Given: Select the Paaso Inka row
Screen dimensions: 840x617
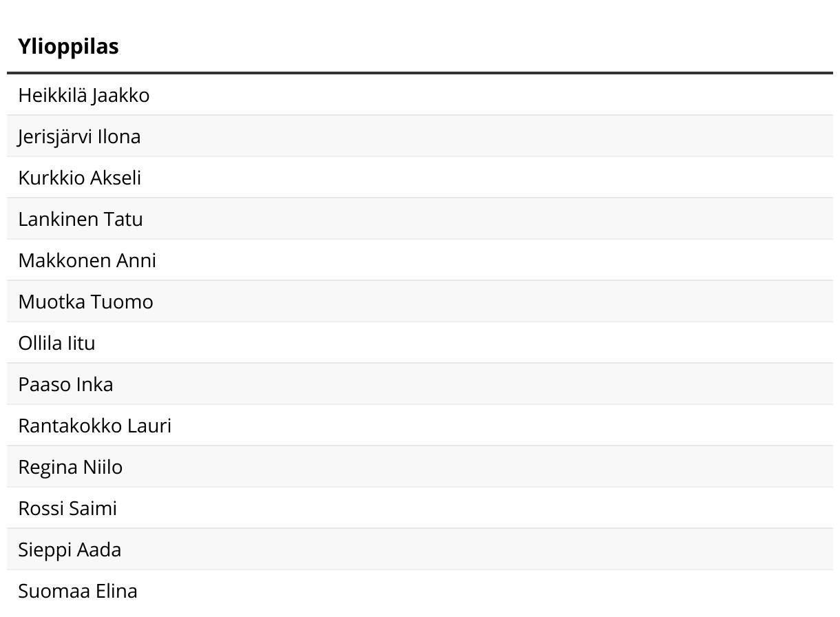Looking at the screenshot, I should click(65, 384).
